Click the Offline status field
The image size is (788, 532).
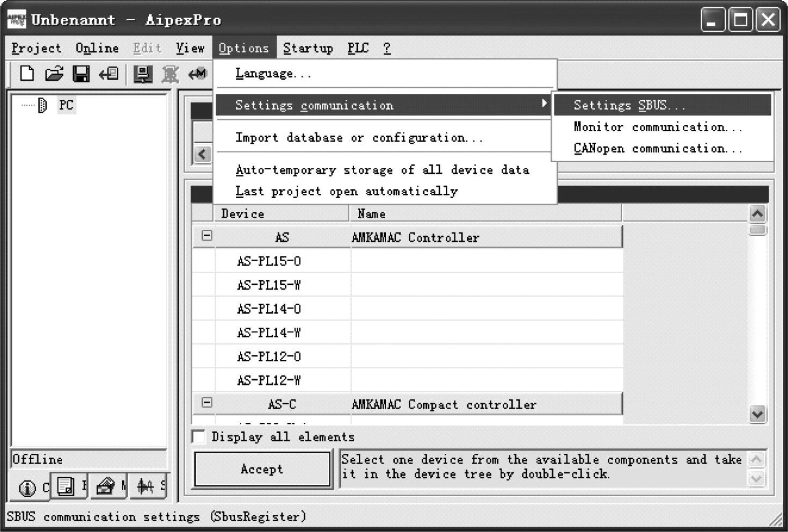tap(89, 460)
